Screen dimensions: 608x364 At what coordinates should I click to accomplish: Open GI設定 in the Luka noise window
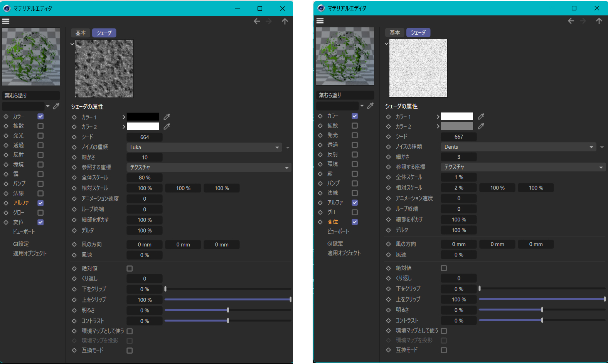21,244
